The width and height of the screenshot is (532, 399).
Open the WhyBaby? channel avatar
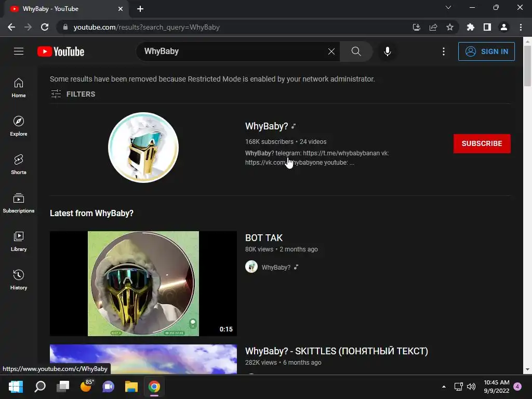(143, 148)
